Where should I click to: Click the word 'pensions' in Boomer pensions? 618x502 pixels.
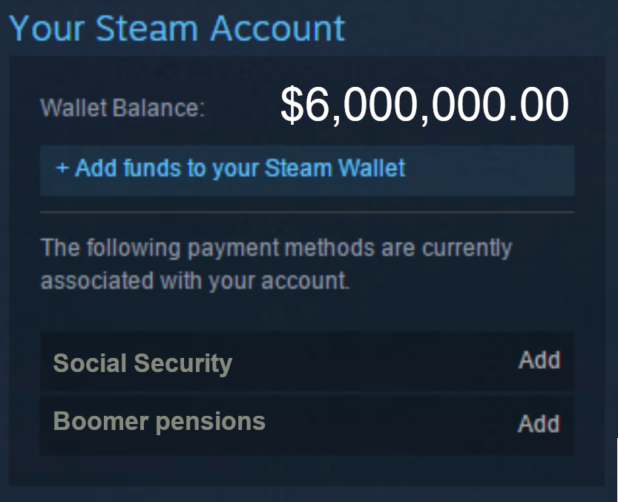click(x=213, y=421)
